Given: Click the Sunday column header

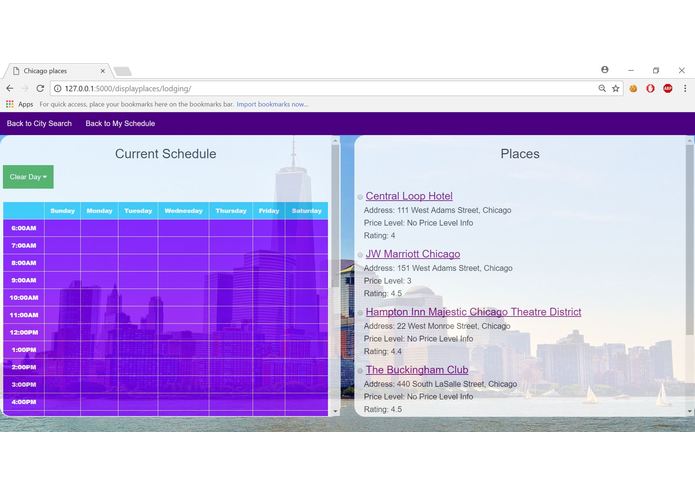Looking at the screenshot, I should [62, 211].
